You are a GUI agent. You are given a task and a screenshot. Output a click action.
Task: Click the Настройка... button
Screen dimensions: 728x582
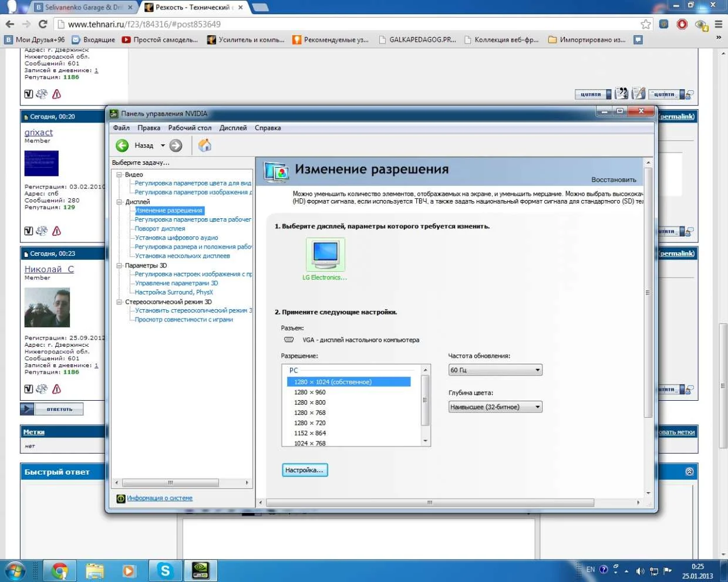(305, 470)
